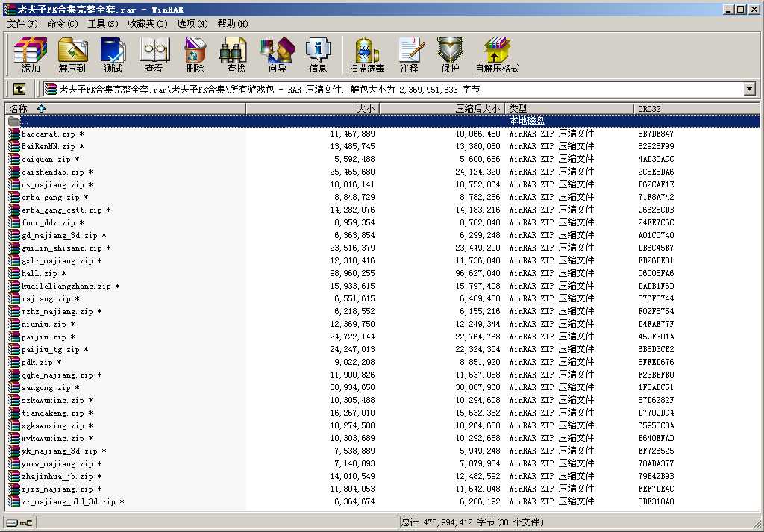Click the majiang.zip archive icon
Screen dimensions: 764x532
(14, 298)
